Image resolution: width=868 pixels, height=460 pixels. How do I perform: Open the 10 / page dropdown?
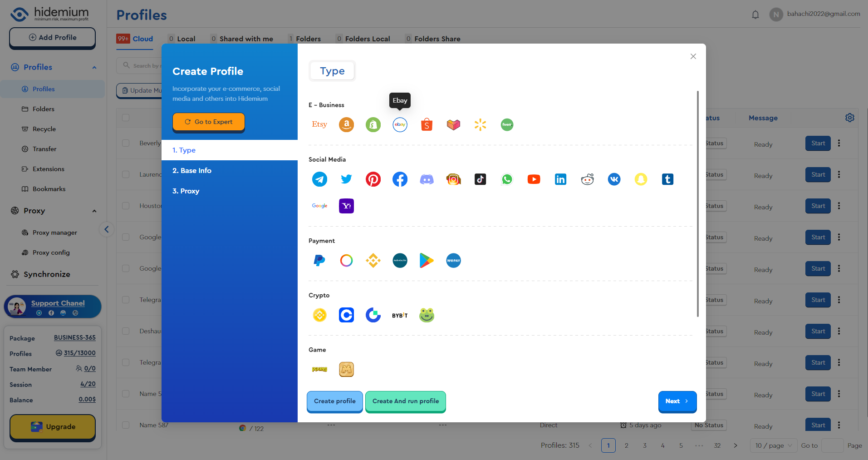pos(773,445)
